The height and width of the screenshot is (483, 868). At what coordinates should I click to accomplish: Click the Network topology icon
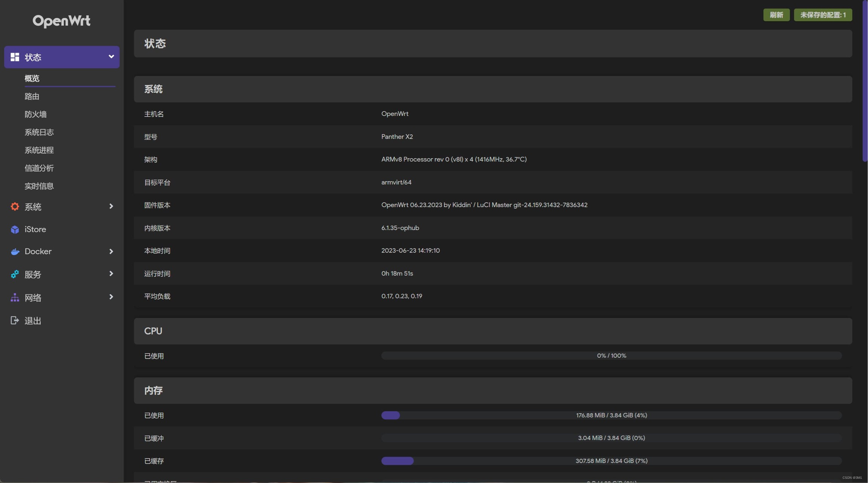(15, 298)
